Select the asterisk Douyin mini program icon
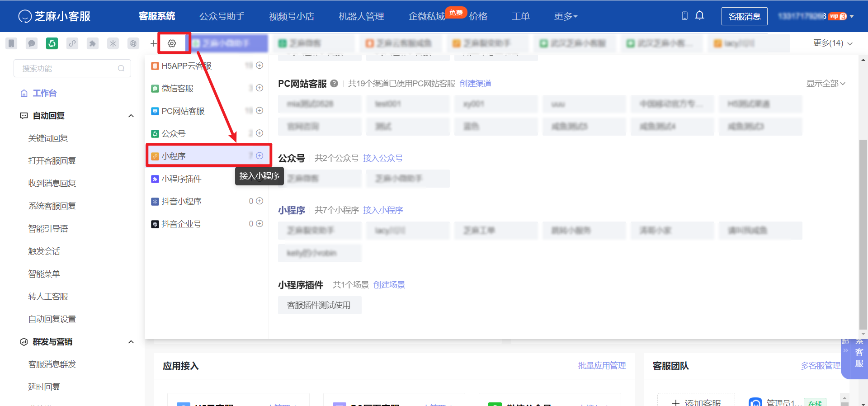Viewport: 868px width, 406px height. [113, 43]
